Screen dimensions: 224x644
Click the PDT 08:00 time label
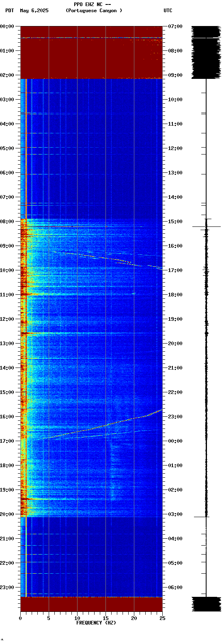[x=7, y=222]
